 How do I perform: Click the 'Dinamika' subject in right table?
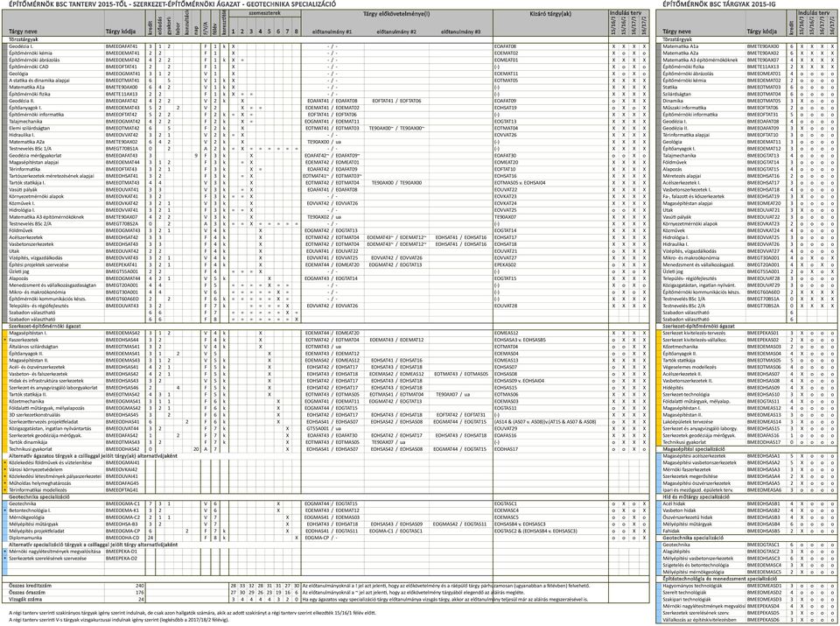[672, 101]
